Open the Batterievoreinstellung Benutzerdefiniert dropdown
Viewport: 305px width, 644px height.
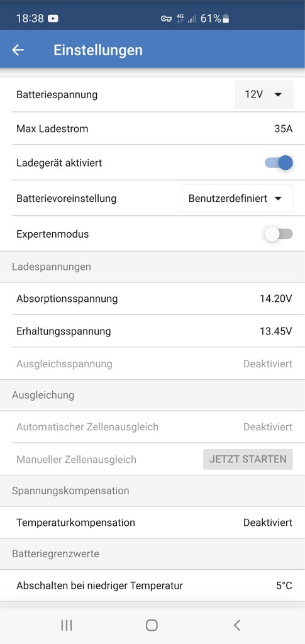pos(238,198)
